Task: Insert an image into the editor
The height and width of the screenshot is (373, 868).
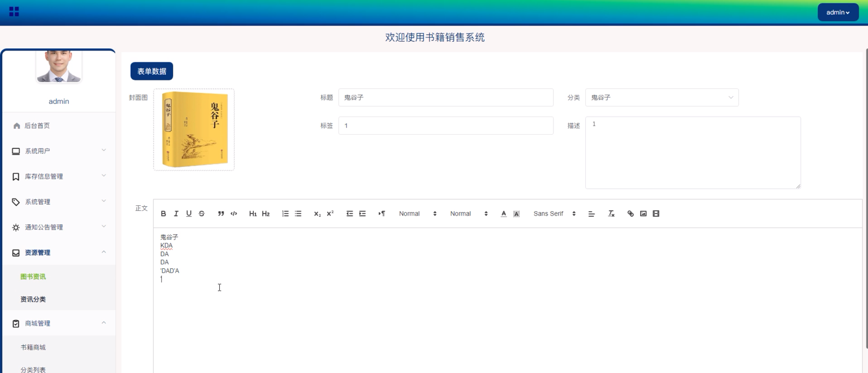Action: (643, 214)
